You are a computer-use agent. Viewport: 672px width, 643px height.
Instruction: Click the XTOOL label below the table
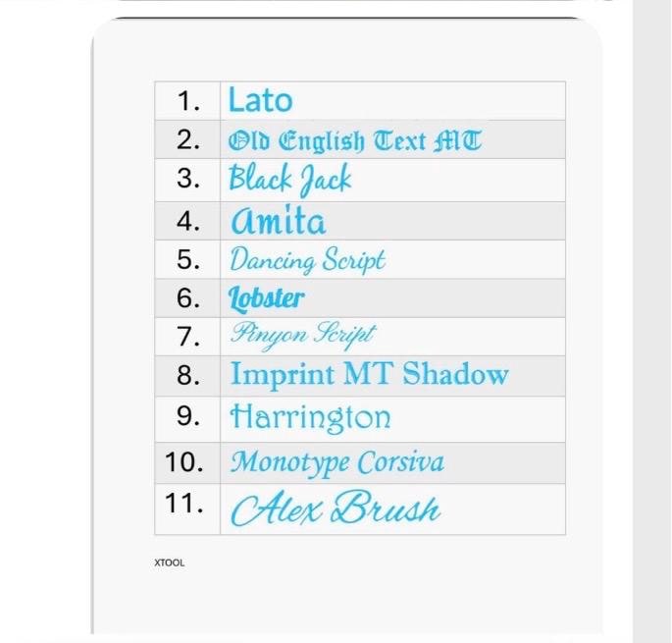[x=169, y=563]
